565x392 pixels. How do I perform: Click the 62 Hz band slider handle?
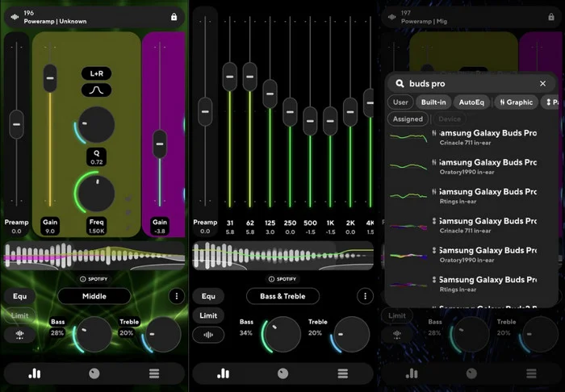[249, 77]
